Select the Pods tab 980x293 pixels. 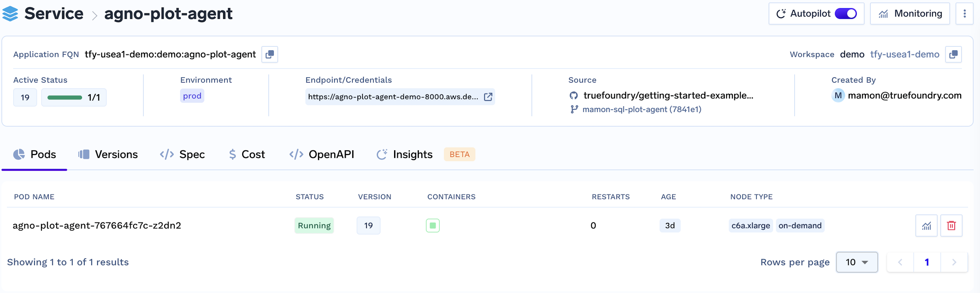[34, 155]
